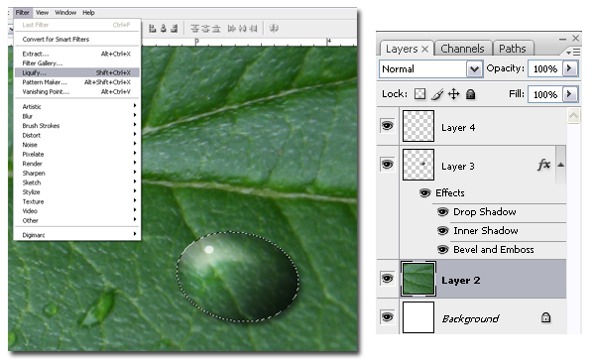
Task: Open the Noise filter submenu
Action: click(x=78, y=145)
